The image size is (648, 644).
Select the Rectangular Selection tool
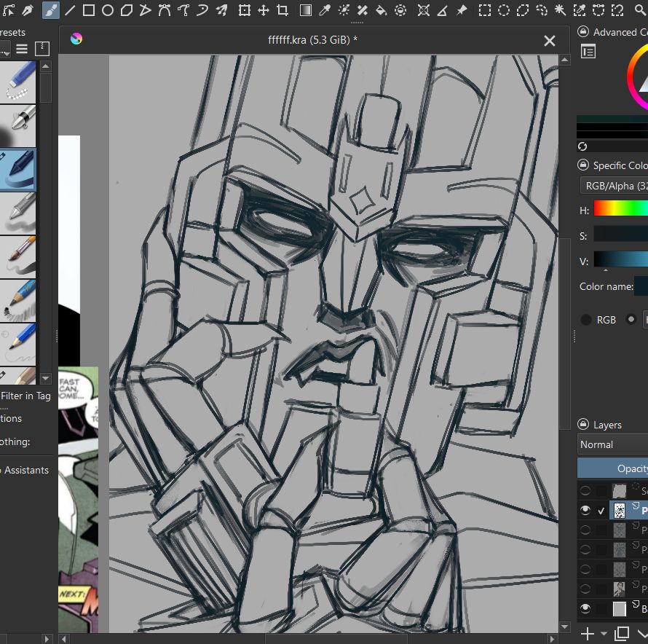[484, 10]
